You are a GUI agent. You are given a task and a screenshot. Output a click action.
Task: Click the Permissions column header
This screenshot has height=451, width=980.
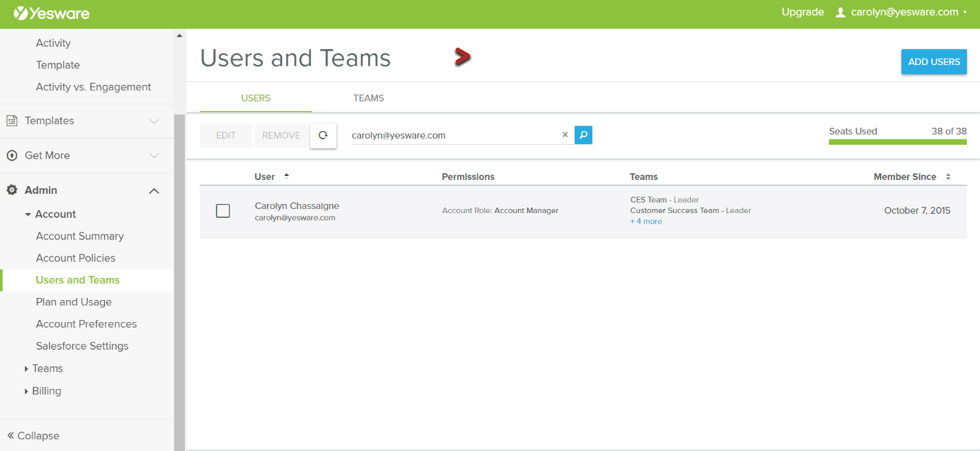coord(468,177)
